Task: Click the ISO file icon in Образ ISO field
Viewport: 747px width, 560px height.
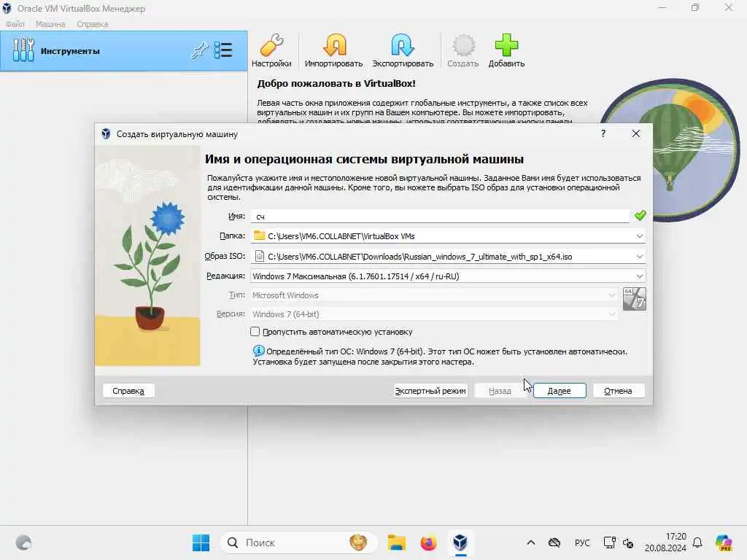Action: click(x=259, y=256)
